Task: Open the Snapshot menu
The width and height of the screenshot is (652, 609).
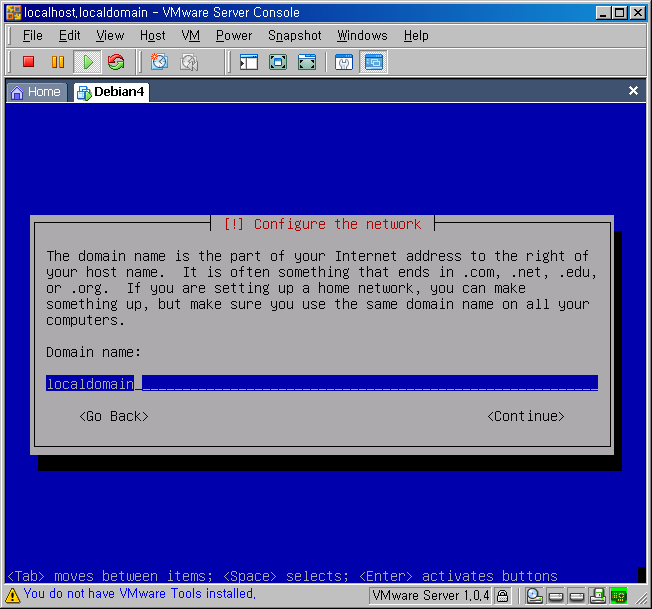Action: click(x=294, y=35)
